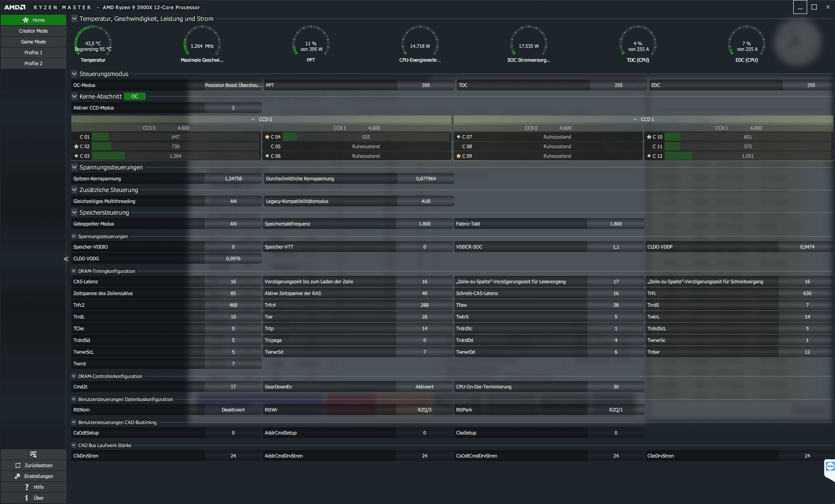Click the TDC value field 255

pyautogui.click(x=618, y=85)
